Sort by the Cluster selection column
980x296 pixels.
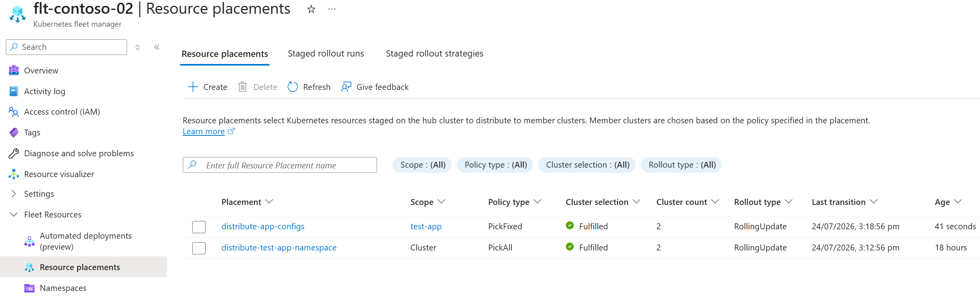[x=603, y=202]
